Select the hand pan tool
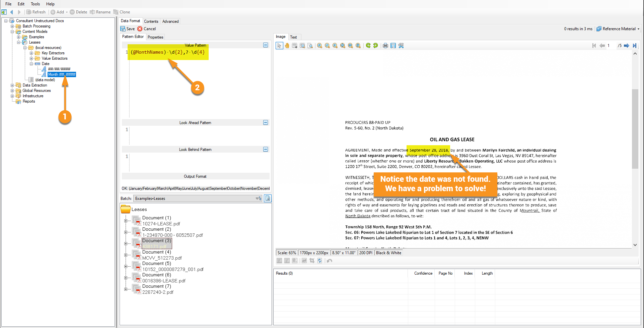The width and height of the screenshot is (644, 328). (x=287, y=46)
